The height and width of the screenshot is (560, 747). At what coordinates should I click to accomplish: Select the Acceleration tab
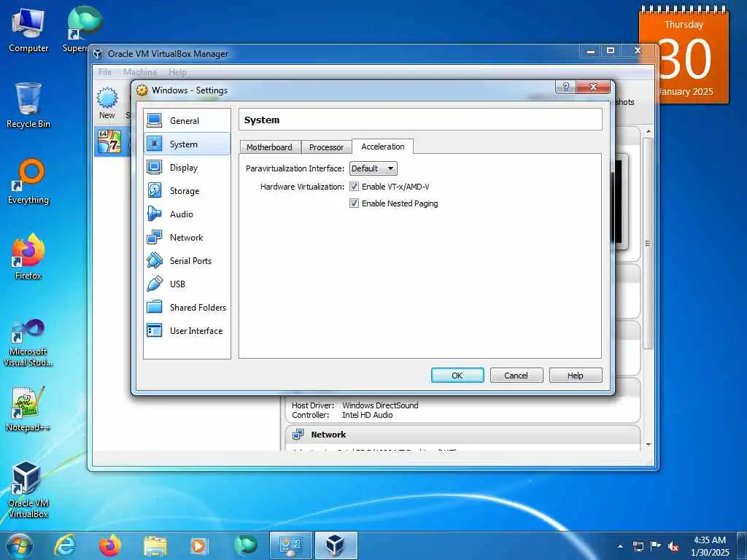[x=382, y=147]
